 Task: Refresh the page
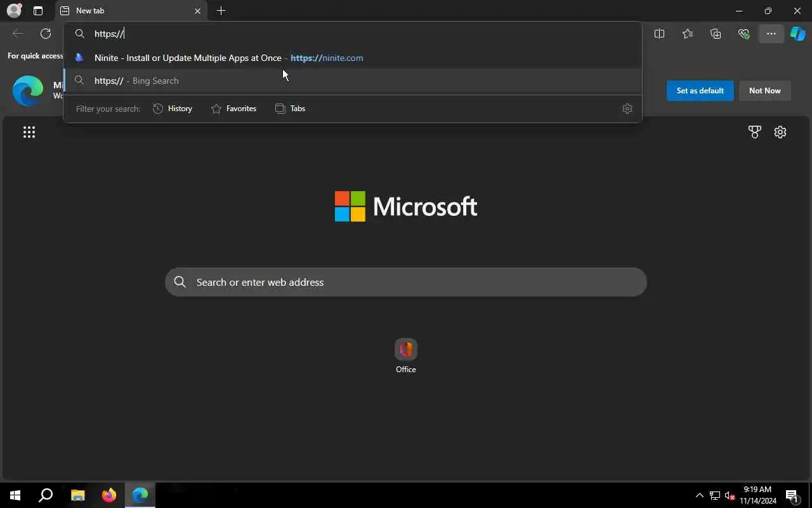point(46,34)
